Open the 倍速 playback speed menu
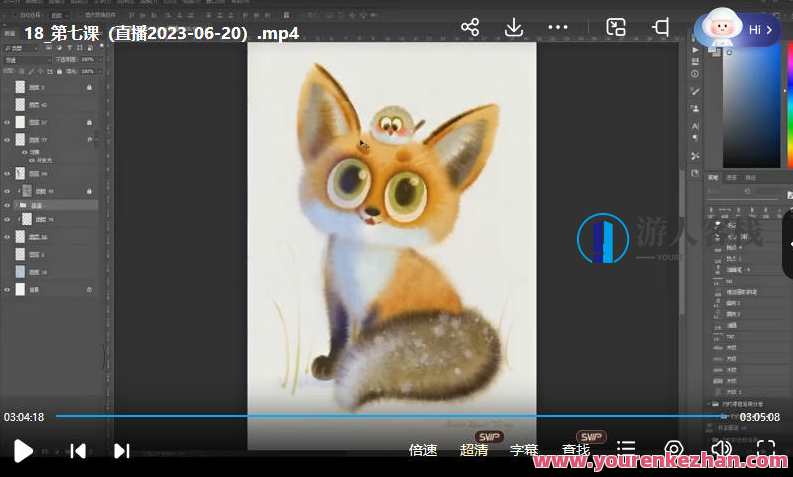The width and height of the screenshot is (793, 477). point(423,450)
